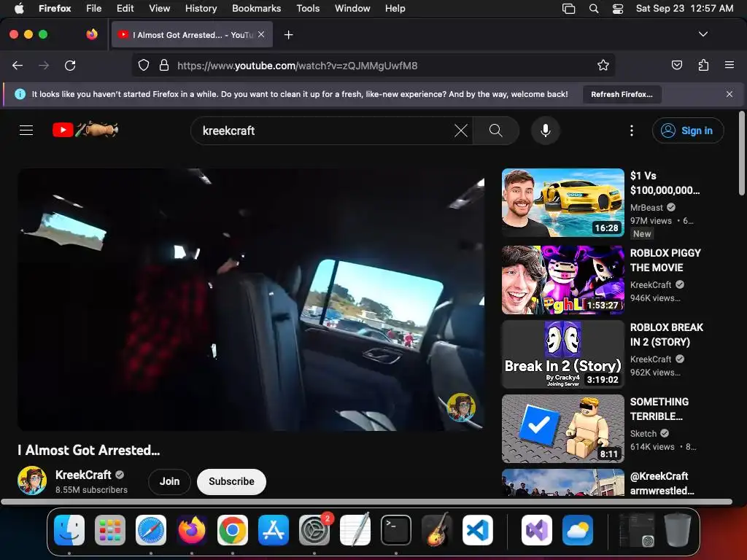
Task: Run YouTube search with magnifier button
Action: tap(495, 131)
